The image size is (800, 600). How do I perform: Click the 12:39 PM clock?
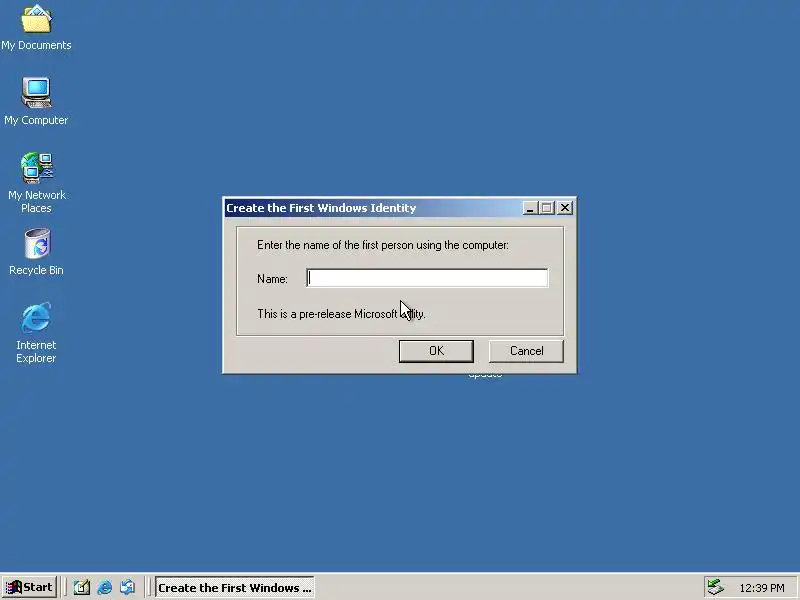tap(762, 588)
